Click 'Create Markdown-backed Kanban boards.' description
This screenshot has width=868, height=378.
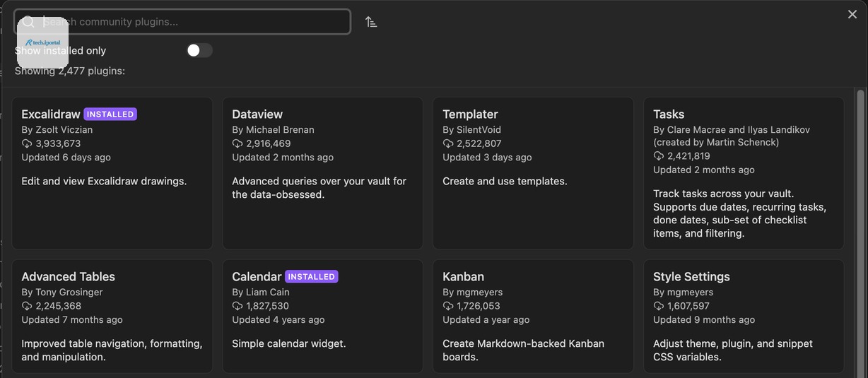(x=524, y=350)
